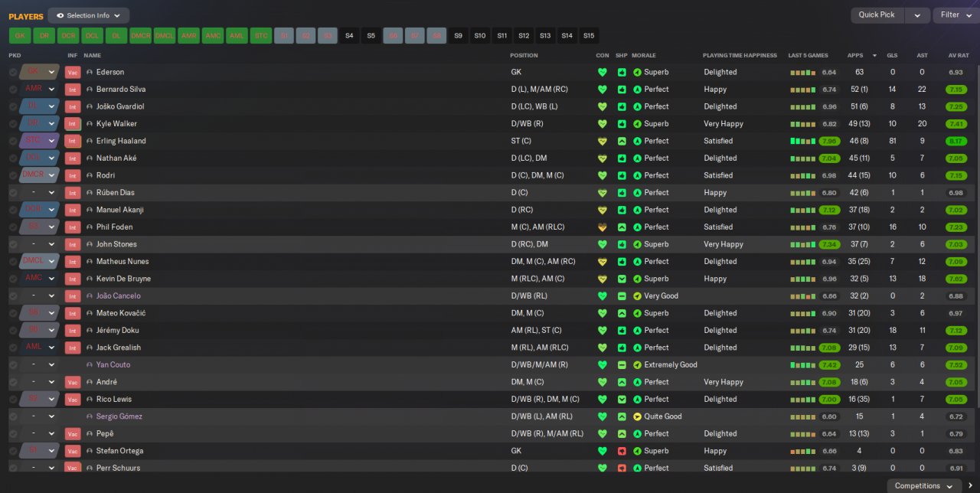The height and width of the screenshot is (493, 980).
Task: Select the S4 substitute slot
Action: click(x=349, y=35)
